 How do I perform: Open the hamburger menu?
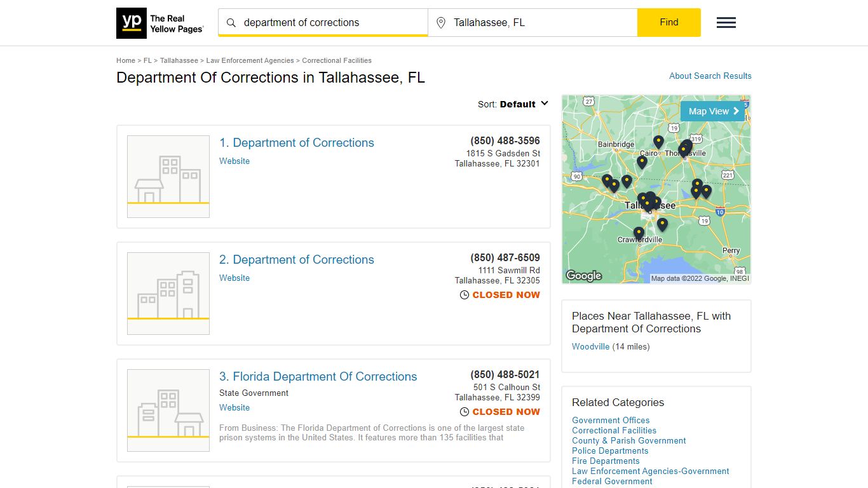[726, 23]
